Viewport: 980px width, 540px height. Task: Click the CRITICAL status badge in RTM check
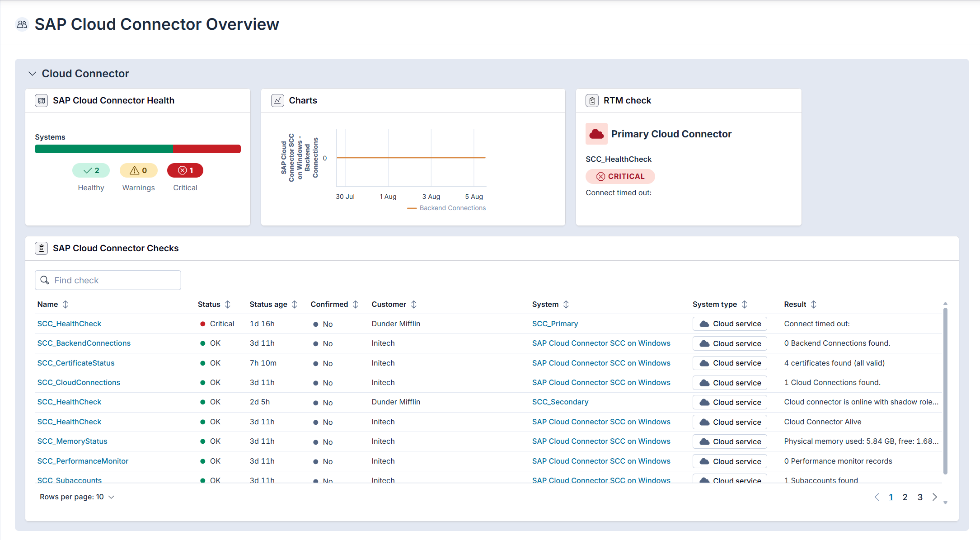(620, 176)
